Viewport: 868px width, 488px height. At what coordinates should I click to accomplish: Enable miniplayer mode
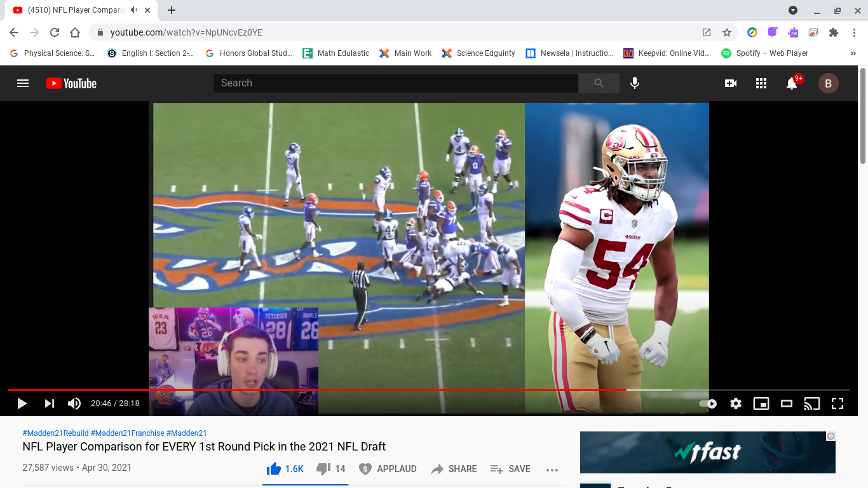[761, 403]
